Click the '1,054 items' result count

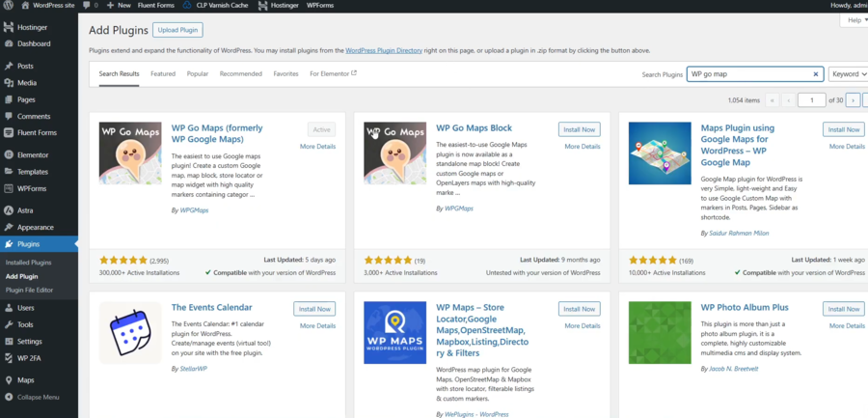744,100
